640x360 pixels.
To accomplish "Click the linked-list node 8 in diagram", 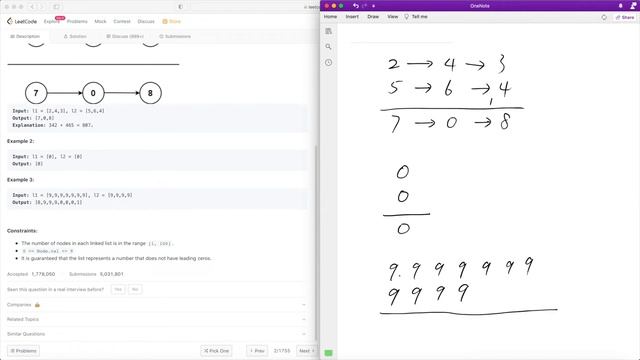I will pos(150,93).
